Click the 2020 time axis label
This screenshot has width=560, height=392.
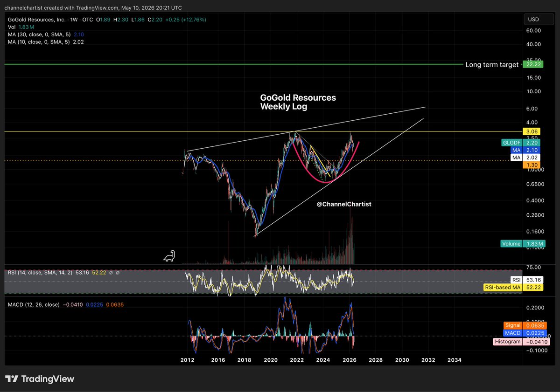[271, 360]
